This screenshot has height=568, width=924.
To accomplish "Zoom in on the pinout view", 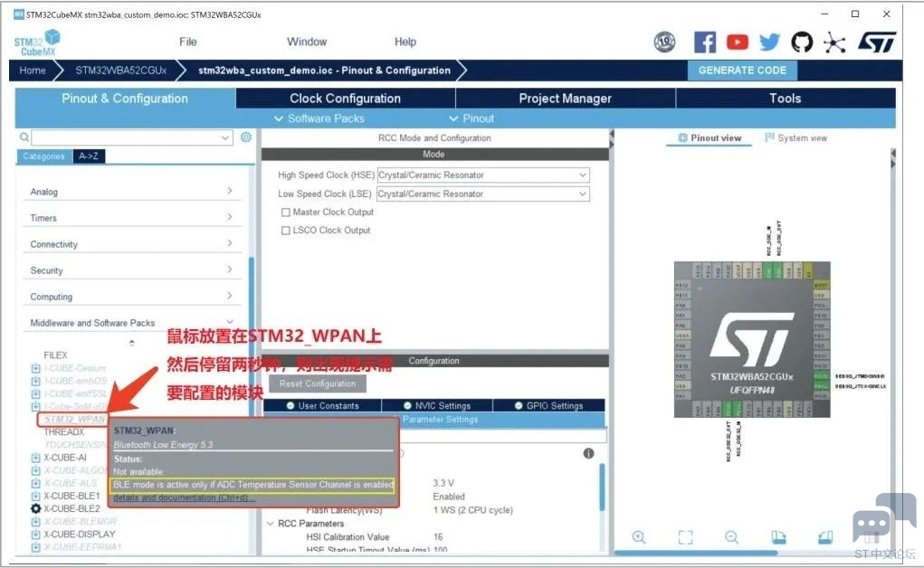I will (x=639, y=536).
